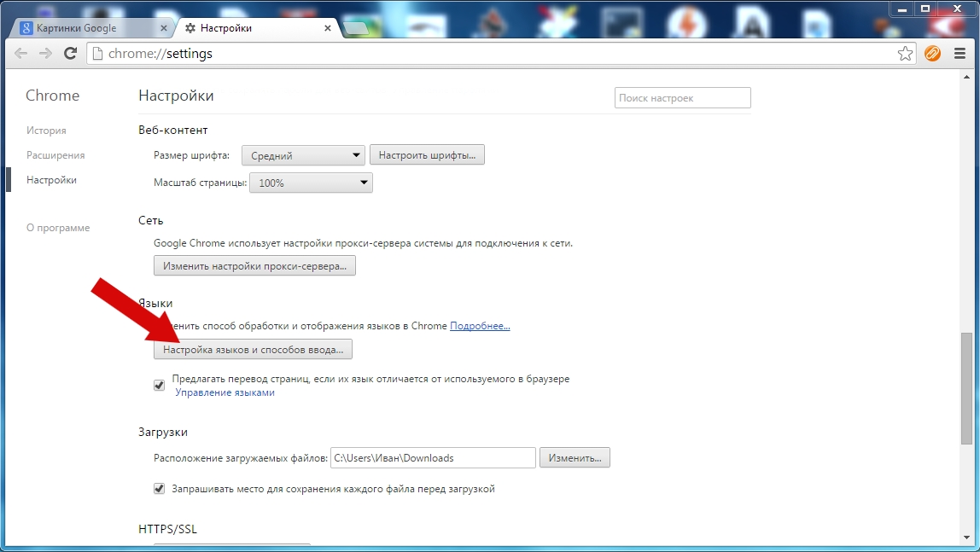Follow the Подробнее link
This screenshot has height=552, width=980.
coord(480,326)
